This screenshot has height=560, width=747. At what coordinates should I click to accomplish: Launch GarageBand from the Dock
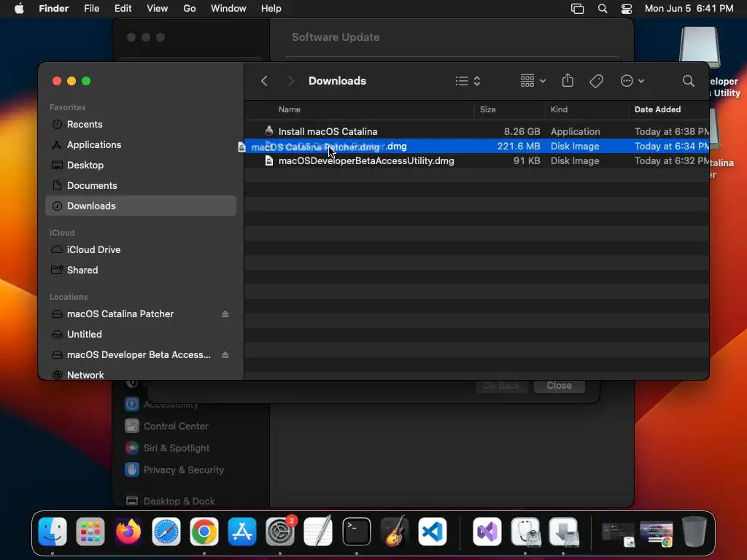[395, 532]
